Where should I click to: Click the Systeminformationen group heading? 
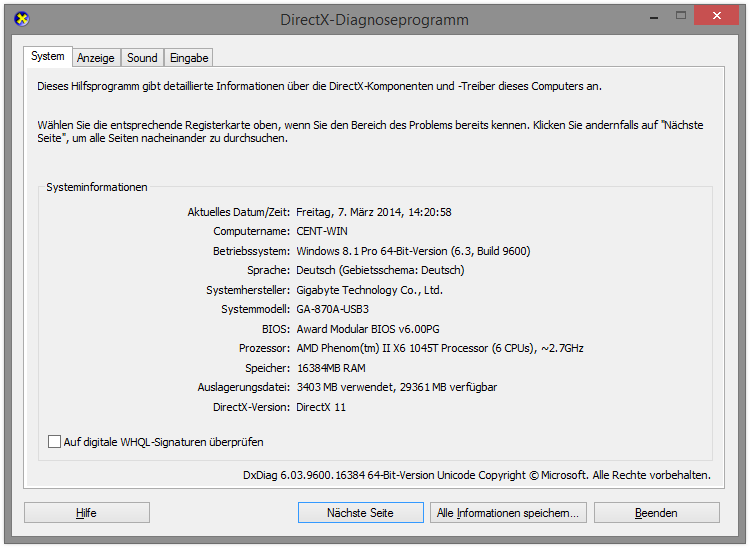click(x=97, y=187)
